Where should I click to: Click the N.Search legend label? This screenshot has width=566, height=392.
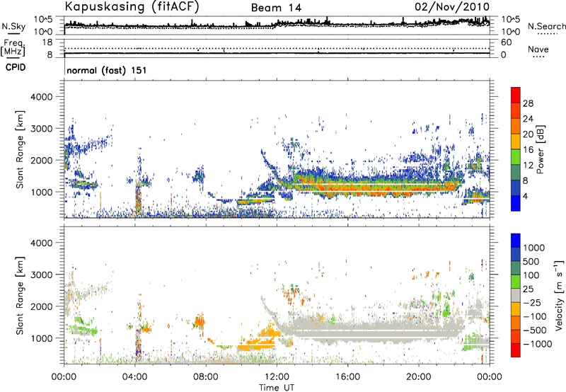[x=547, y=26]
